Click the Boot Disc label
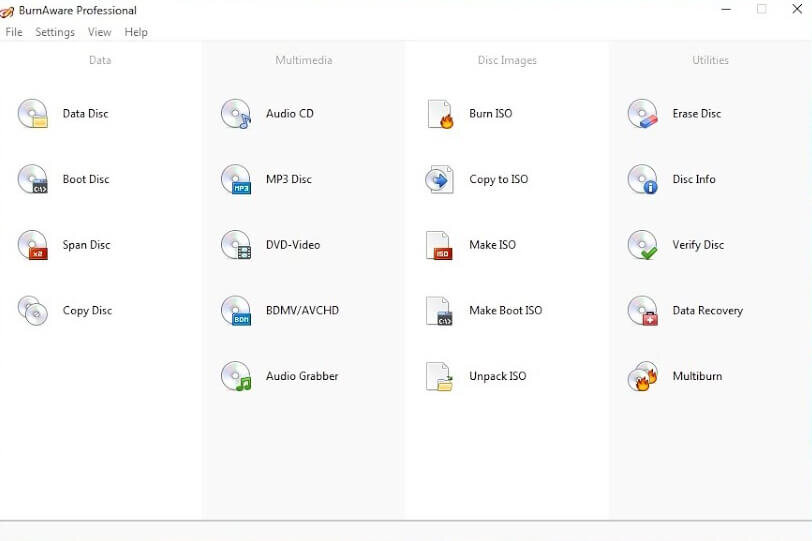This screenshot has width=812, height=541. [x=86, y=179]
